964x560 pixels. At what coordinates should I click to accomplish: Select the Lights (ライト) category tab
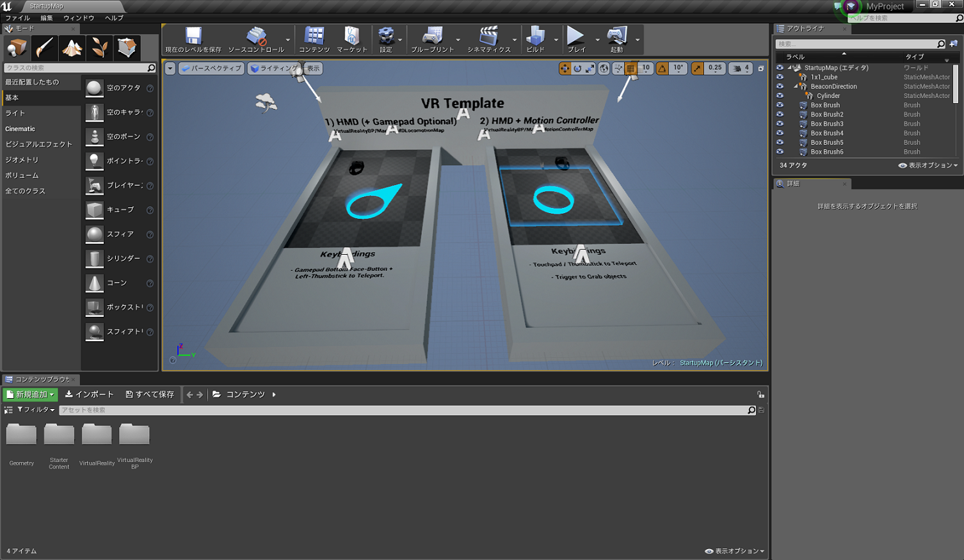click(x=41, y=113)
